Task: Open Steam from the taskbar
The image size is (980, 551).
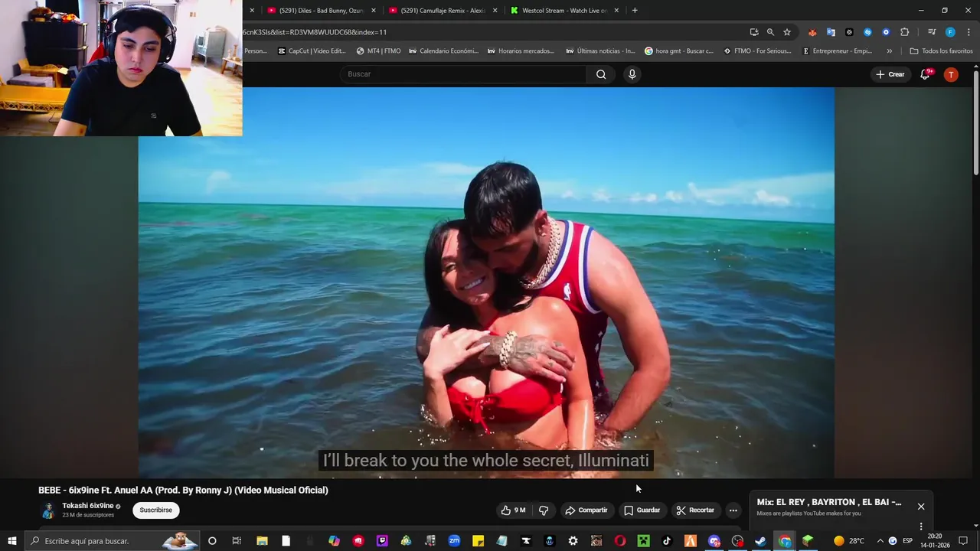Action: click(760, 541)
